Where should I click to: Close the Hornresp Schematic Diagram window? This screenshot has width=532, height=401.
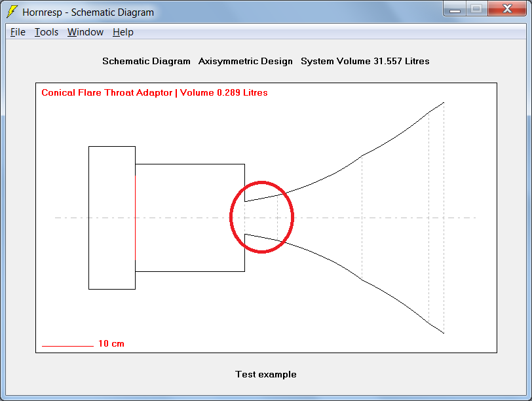507,9
